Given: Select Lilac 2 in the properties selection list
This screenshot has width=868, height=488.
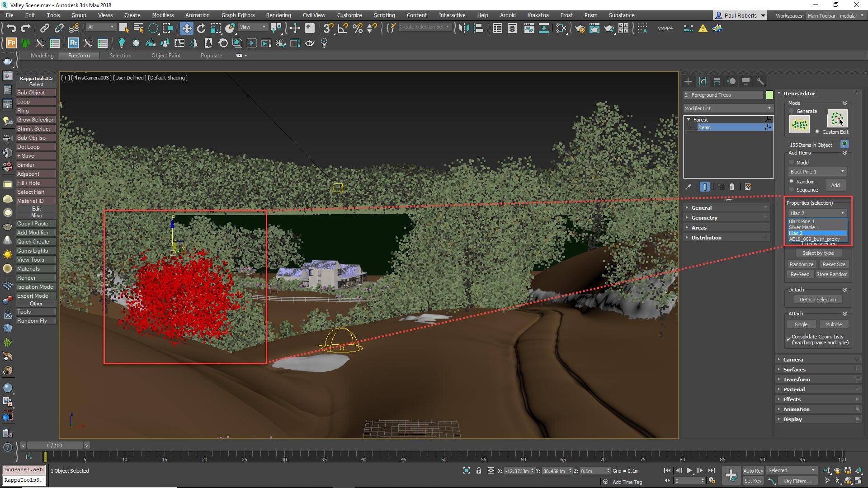Looking at the screenshot, I should pyautogui.click(x=816, y=233).
